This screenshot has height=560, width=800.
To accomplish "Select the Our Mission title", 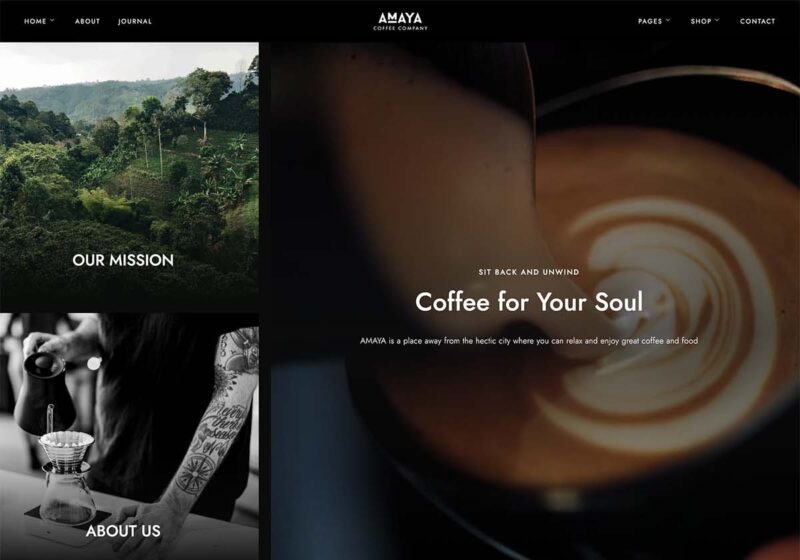I will (123, 260).
